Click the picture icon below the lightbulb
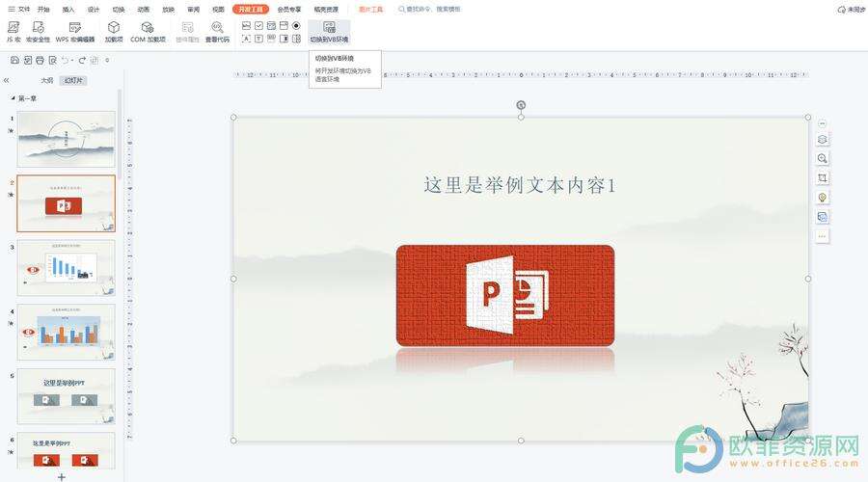The height and width of the screenshot is (482, 868). pyautogui.click(x=822, y=216)
